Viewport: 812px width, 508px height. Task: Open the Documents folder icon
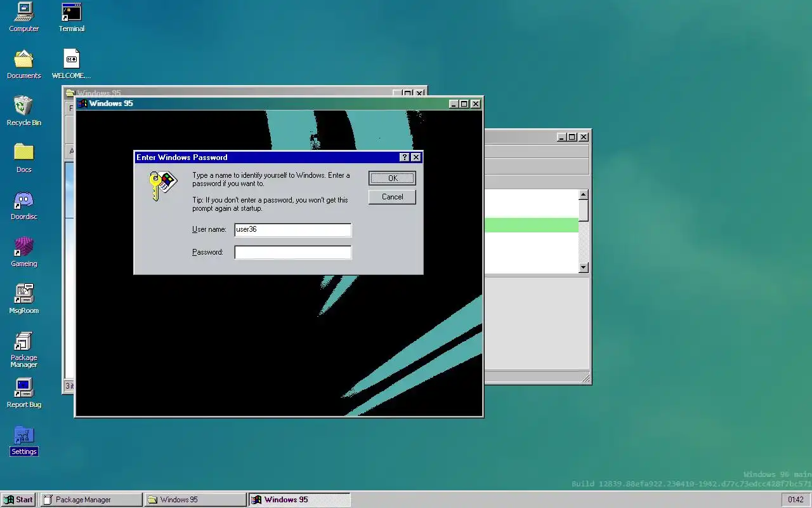click(x=23, y=64)
